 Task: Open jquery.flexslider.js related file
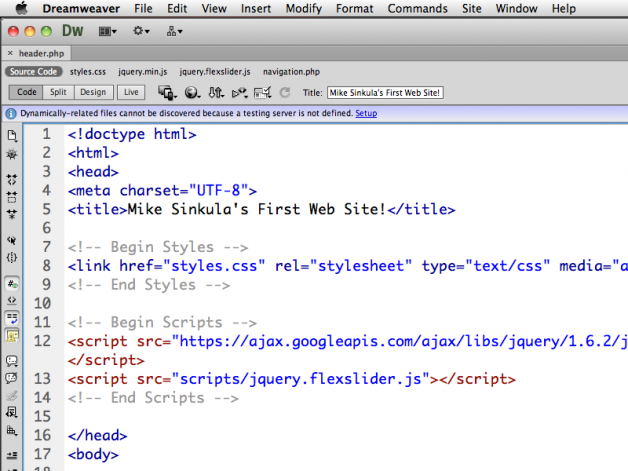[x=215, y=72]
